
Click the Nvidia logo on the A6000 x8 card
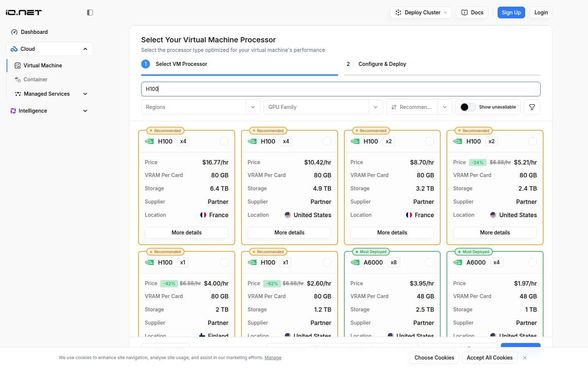[x=355, y=262]
